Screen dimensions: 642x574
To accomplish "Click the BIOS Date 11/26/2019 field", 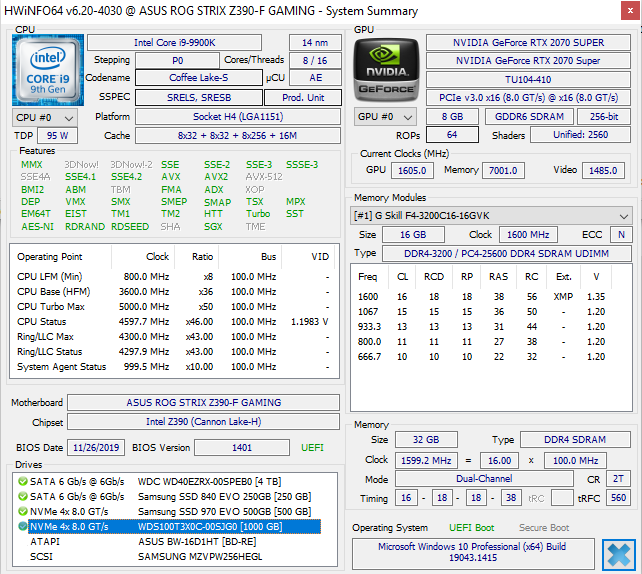I will click(96, 447).
